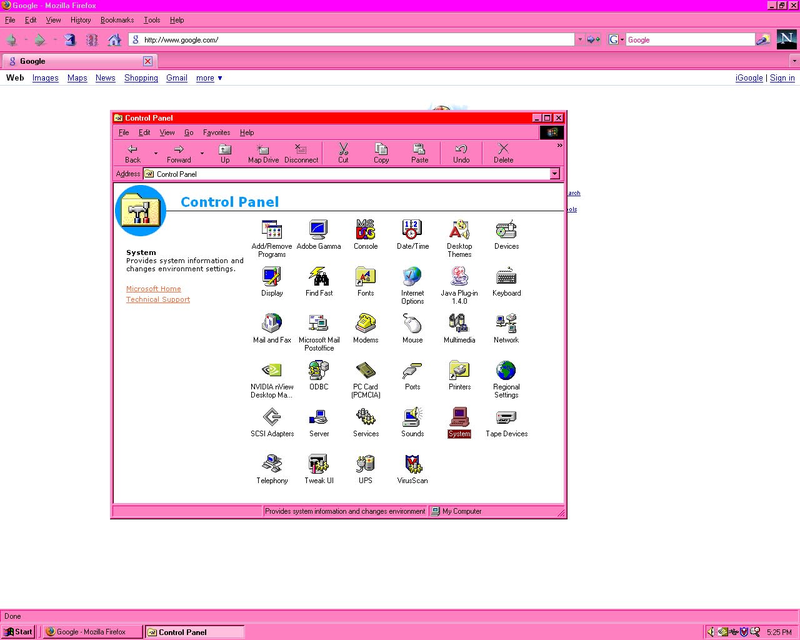Click Back in Control Panel toolbar
The height and width of the screenshot is (640, 800).
pos(133,153)
